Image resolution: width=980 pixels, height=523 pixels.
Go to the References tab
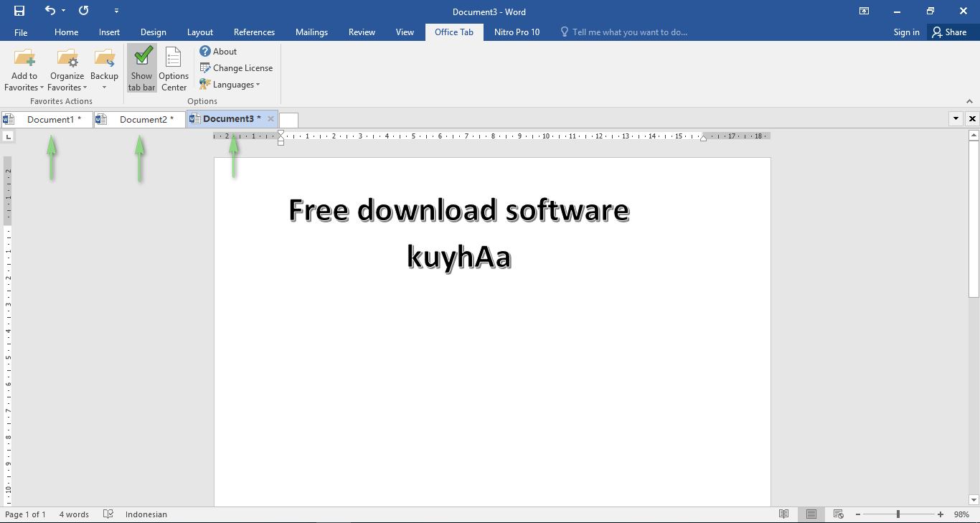point(254,32)
